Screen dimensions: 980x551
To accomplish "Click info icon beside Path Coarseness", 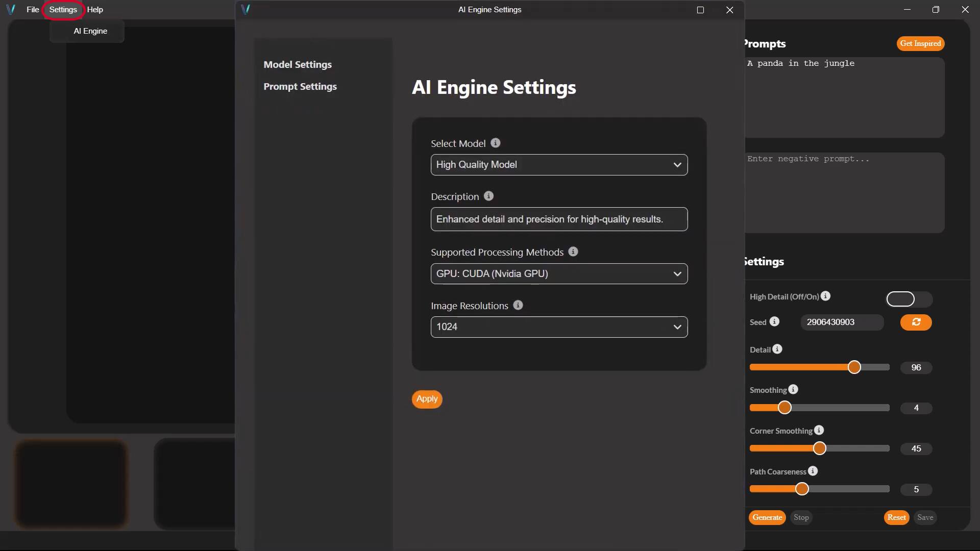I will tap(813, 471).
